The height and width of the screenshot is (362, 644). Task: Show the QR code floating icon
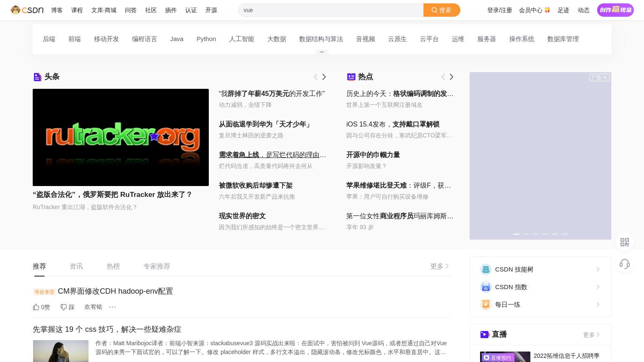[625, 242]
